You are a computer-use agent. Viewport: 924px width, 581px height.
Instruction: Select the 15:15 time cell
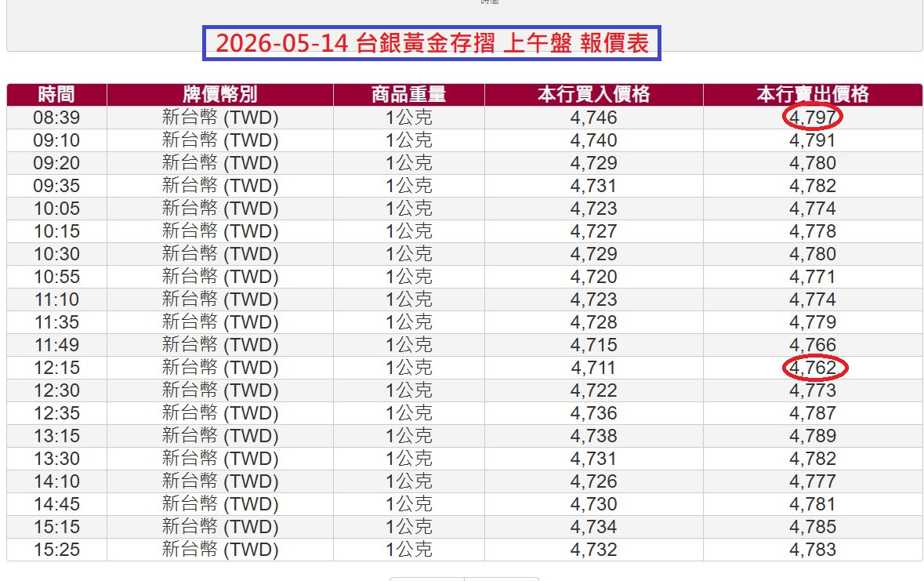click(56, 527)
